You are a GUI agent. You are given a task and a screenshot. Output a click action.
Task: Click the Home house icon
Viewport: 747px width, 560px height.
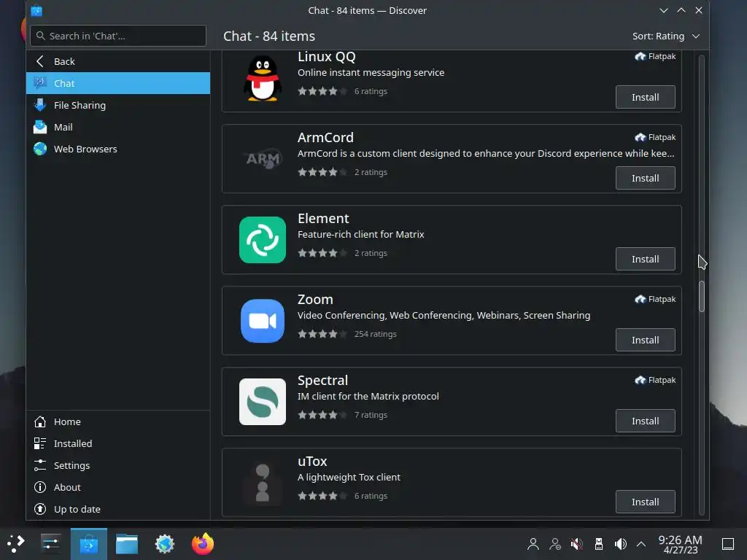point(40,421)
